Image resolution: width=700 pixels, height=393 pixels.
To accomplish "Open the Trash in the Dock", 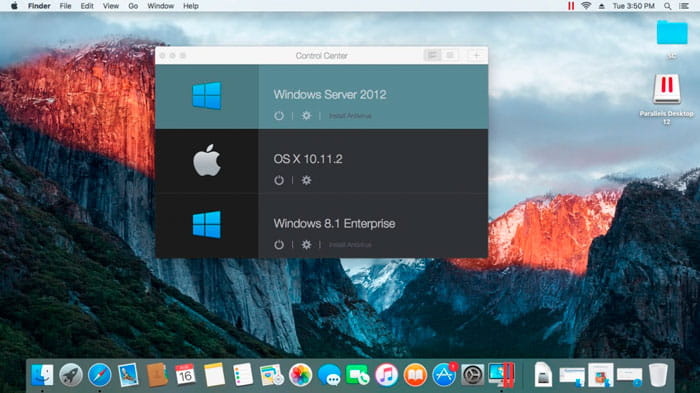I will pos(658,374).
